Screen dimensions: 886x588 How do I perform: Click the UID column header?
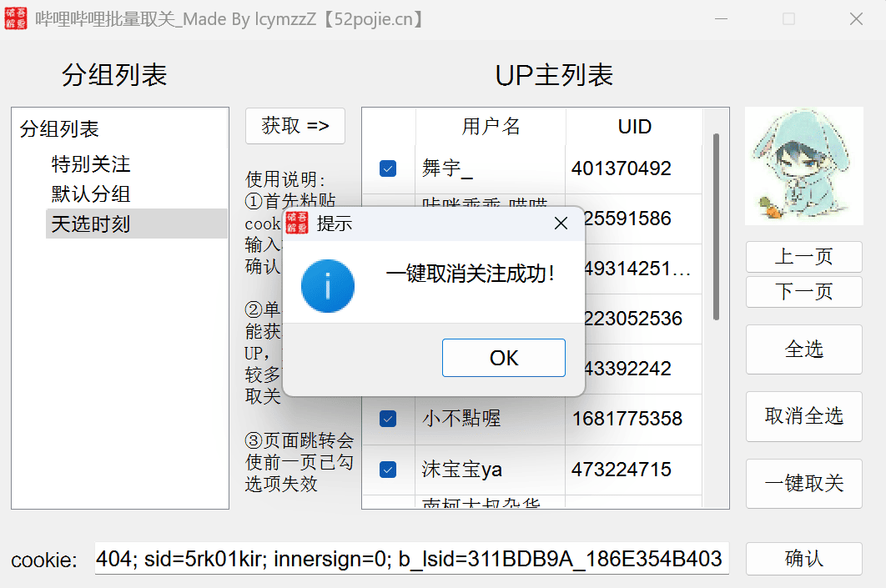coord(634,126)
